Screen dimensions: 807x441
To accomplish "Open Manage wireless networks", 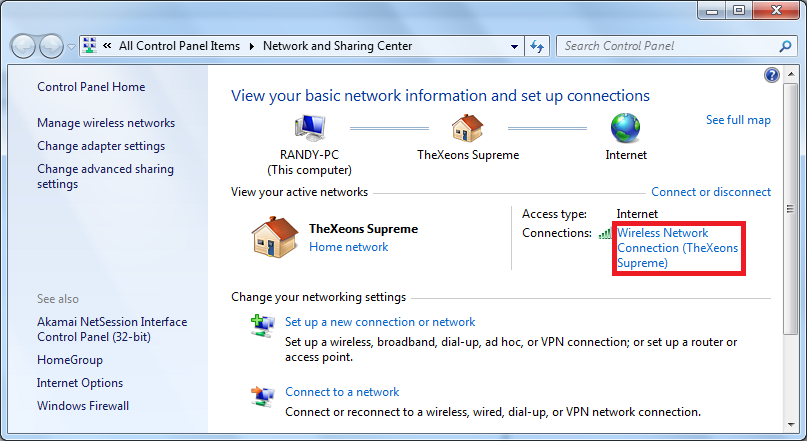I will tap(106, 123).
